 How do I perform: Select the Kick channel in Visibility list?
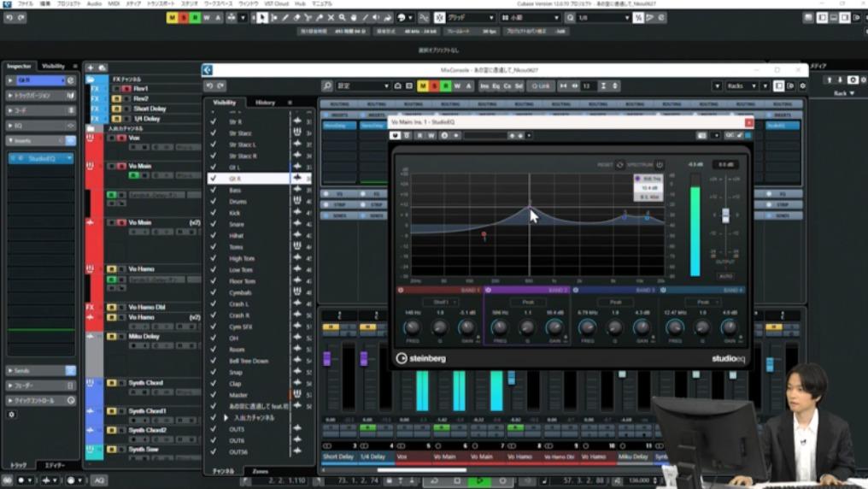point(236,213)
